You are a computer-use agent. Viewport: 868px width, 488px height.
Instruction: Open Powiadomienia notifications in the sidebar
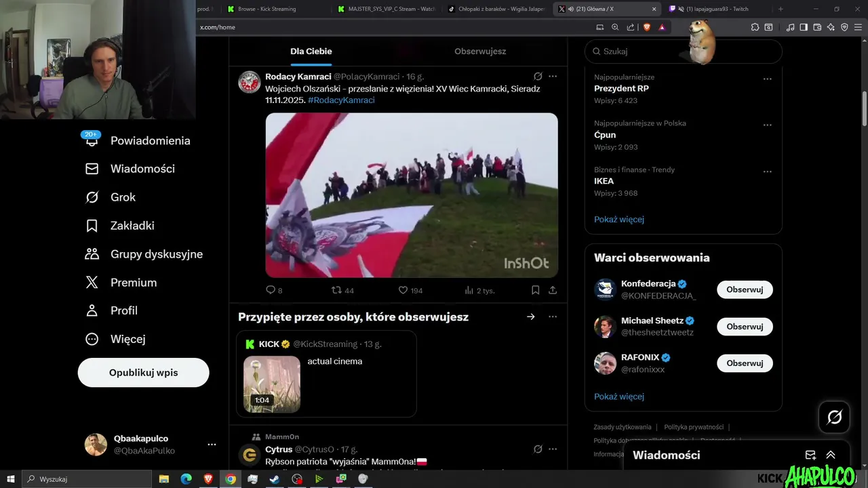pos(138,140)
